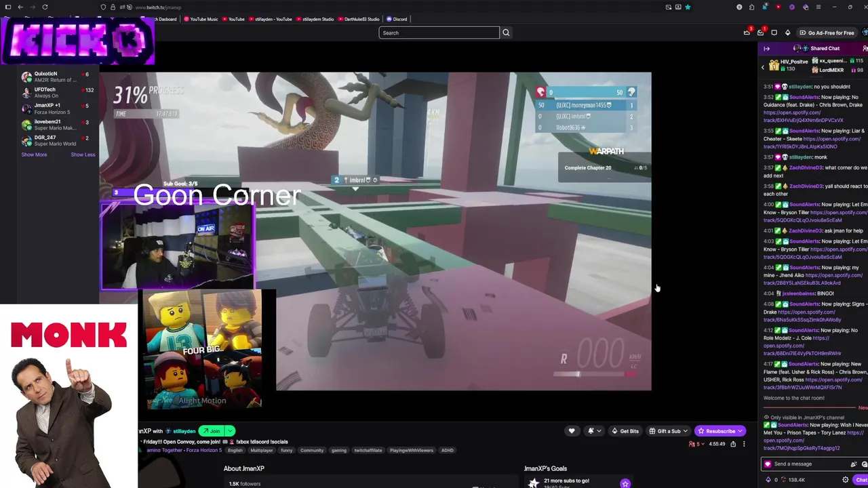Open JmanXP +1 channel in the sidebar
Screen dimensions: 868x488
[x=58, y=108]
